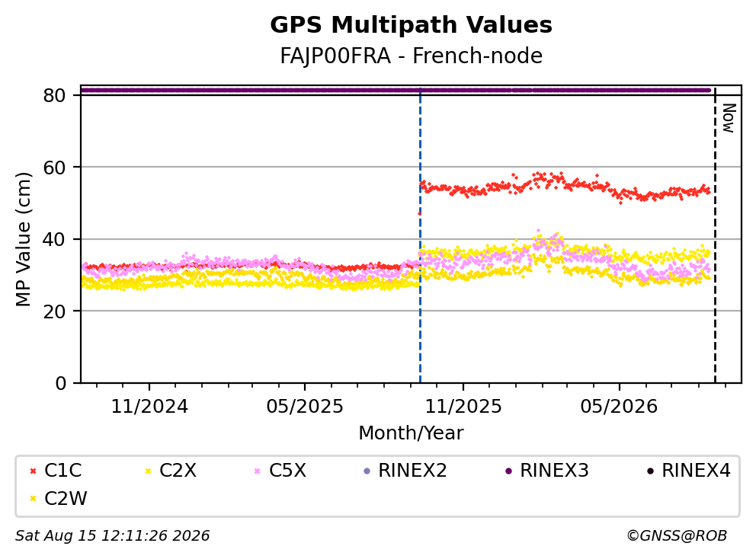Click the 'Now' dashed vertical line label
This screenshot has width=756, height=559.
[x=728, y=118]
